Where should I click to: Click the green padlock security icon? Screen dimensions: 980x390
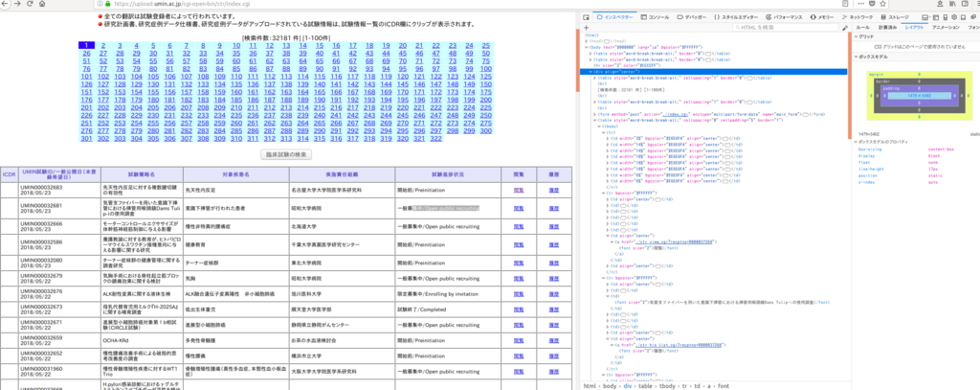tap(108, 3)
